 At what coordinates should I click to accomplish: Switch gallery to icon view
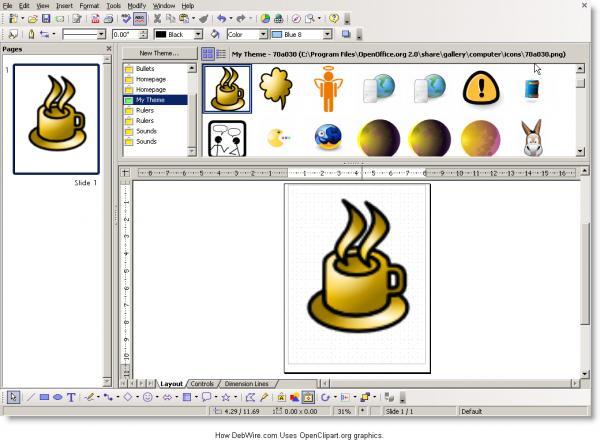coord(208,53)
